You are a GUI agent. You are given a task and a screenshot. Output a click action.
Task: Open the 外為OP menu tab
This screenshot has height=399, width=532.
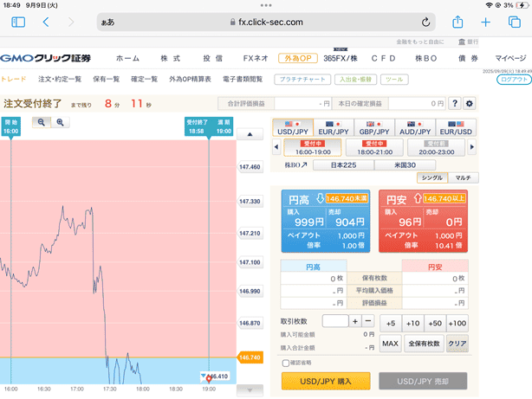pyautogui.click(x=297, y=59)
